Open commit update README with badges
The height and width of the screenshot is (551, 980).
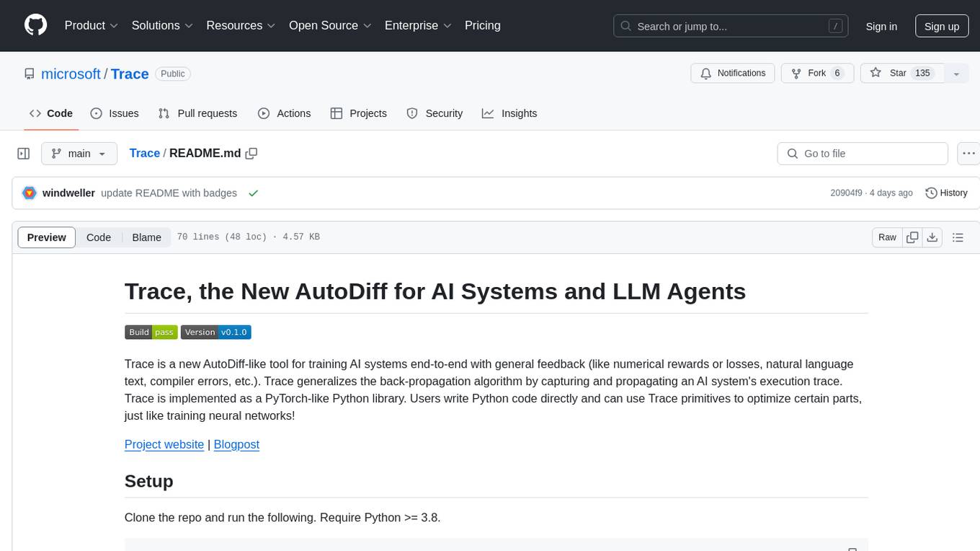[169, 193]
